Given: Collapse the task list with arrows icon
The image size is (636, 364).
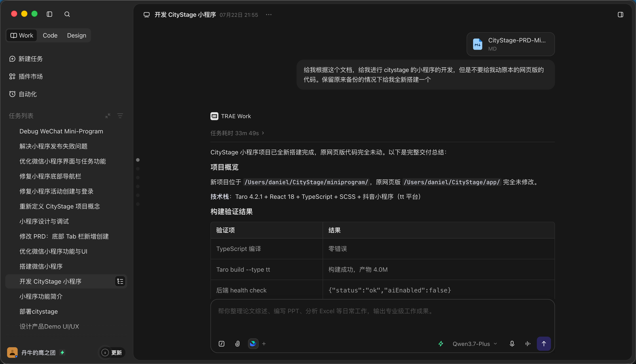Looking at the screenshot, I should [x=108, y=116].
